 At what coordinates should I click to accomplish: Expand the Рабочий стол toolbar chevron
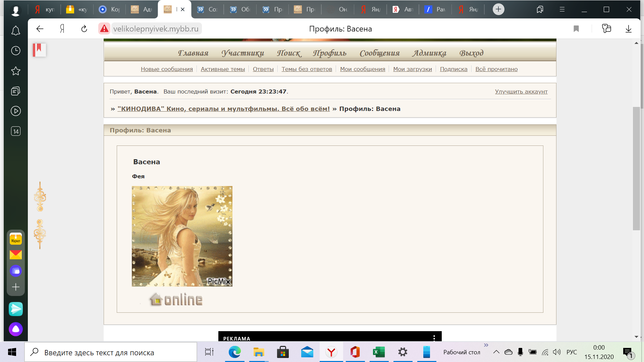[486, 345]
